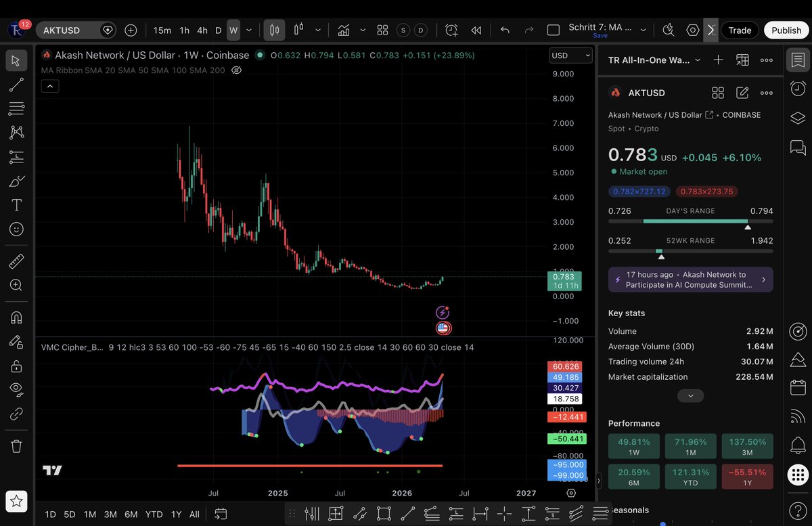Screen dimensions: 812x526
Task: Open the USD currency dropdown
Action: click(x=570, y=56)
